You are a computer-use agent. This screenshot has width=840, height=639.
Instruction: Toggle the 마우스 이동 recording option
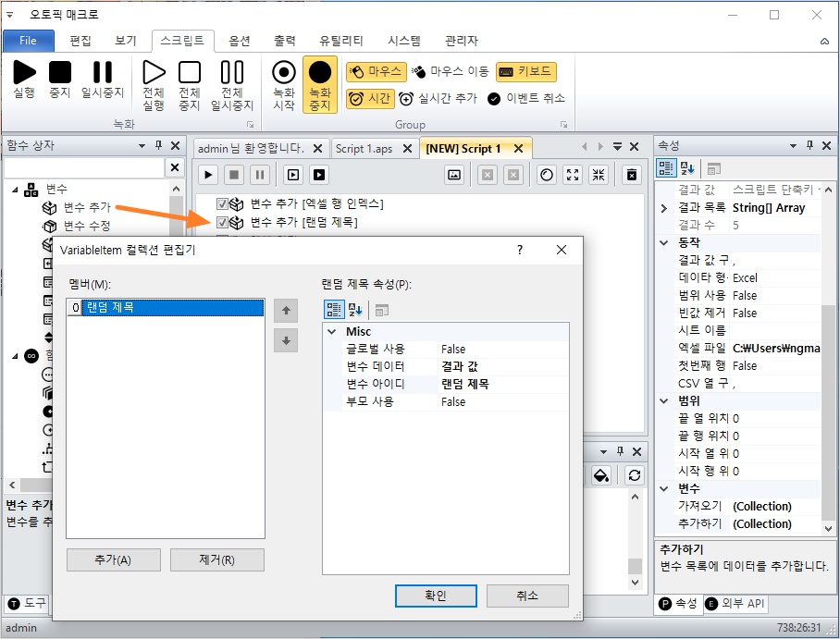[450, 71]
